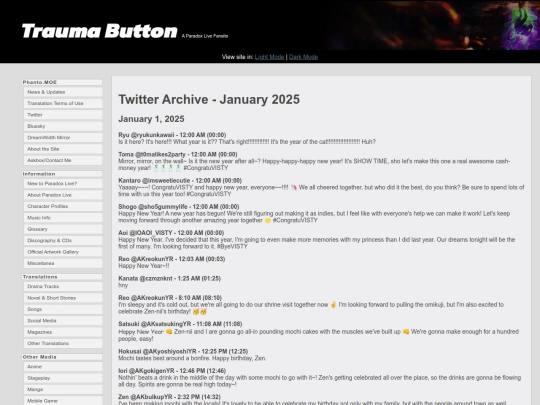The width and height of the screenshot is (540, 405).
Task: Open the Miscellanea page
Action: point(63,263)
